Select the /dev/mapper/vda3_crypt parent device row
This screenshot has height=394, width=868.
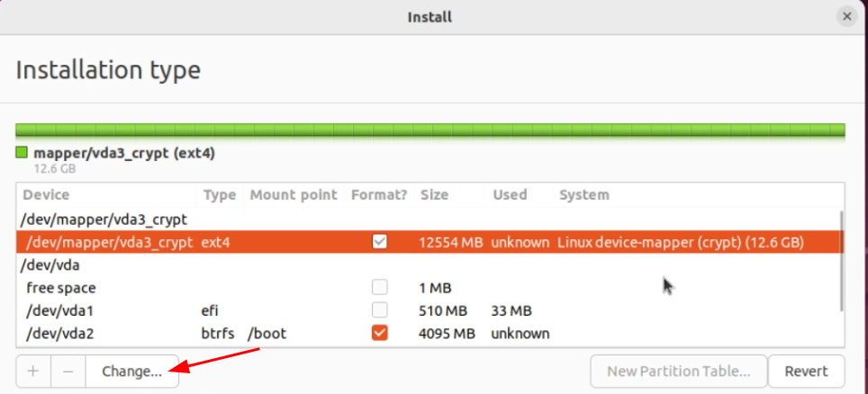tap(428, 219)
